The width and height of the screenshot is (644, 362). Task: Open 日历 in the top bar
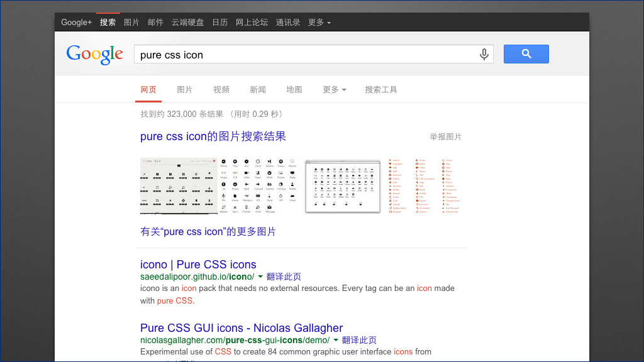pos(219,22)
